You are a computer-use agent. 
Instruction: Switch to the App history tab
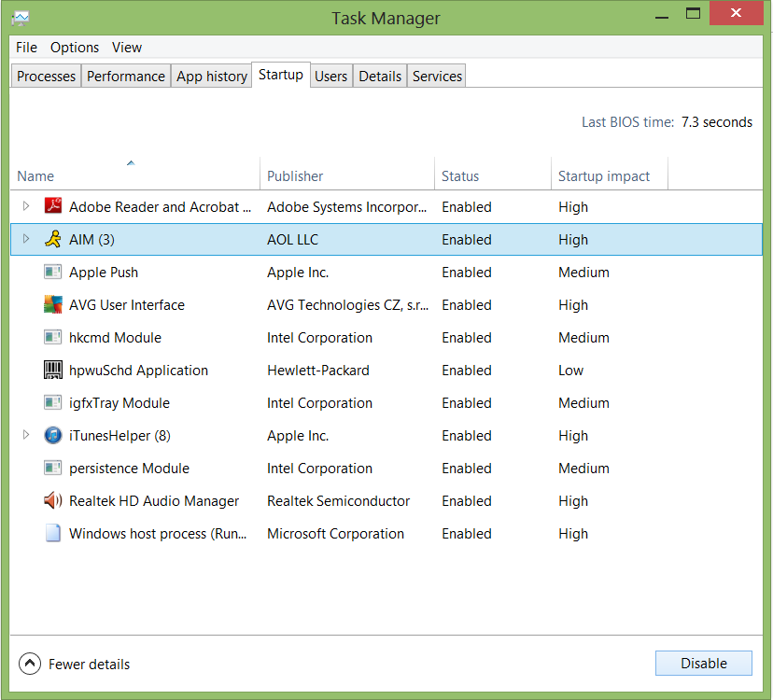pyautogui.click(x=212, y=76)
